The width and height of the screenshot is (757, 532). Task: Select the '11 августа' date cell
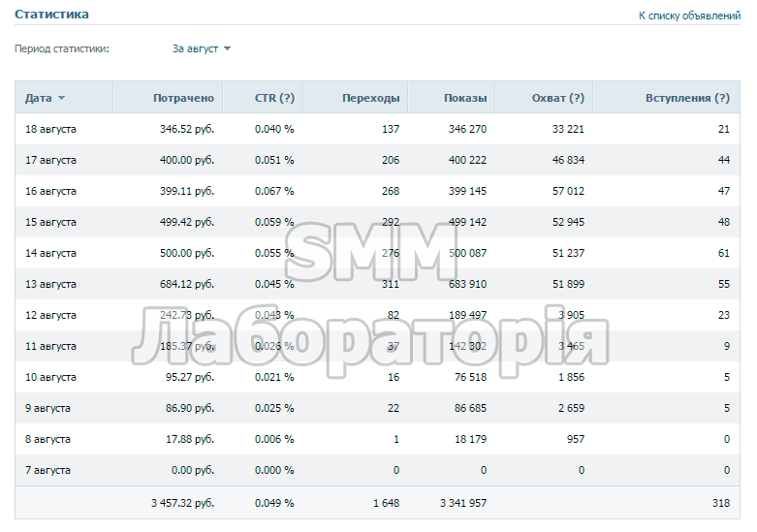tap(51, 346)
